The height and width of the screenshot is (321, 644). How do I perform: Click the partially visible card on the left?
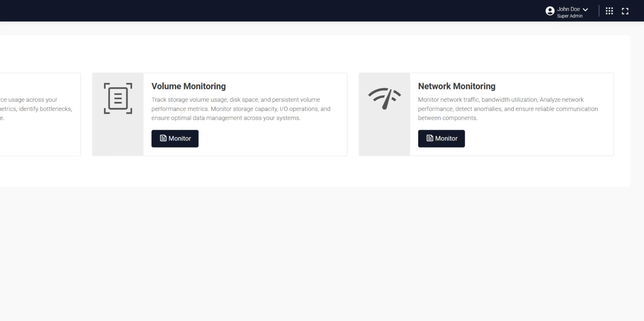[x=37, y=114]
